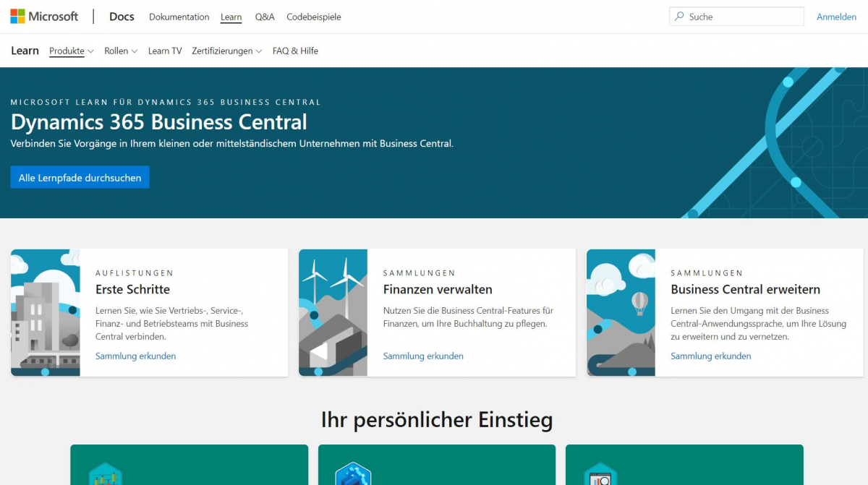
Task: Click the wind turbine card image
Action: (x=333, y=312)
